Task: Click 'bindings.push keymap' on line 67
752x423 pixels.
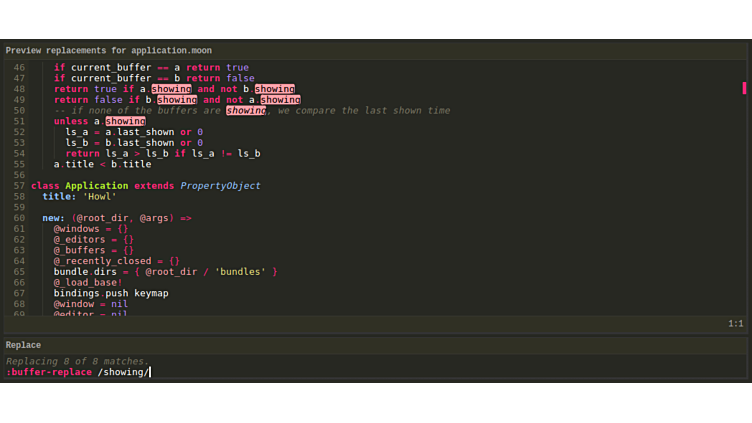Action: point(111,294)
